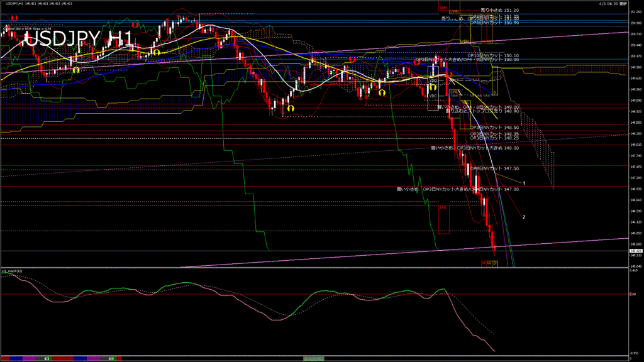Viewport: 644px width, 362px height.
Task: Click the YDH level marker
Action: point(465,41)
